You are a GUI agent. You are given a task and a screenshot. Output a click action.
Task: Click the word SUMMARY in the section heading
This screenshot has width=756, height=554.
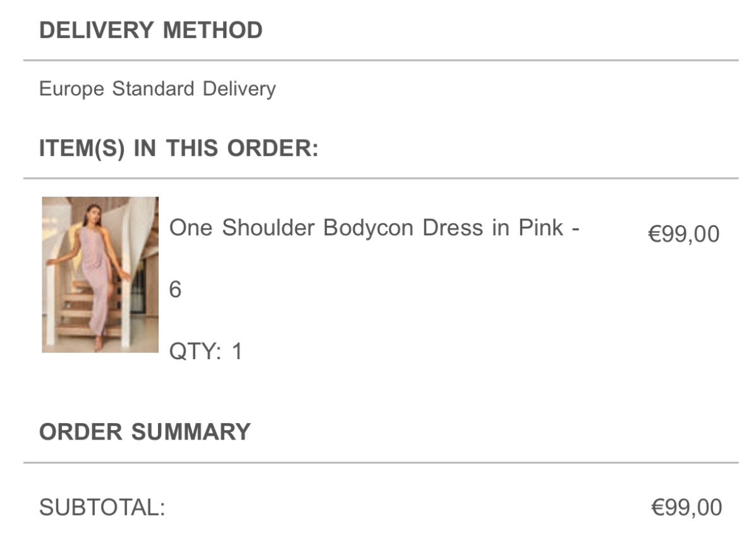pyautogui.click(x=190, y=432)
